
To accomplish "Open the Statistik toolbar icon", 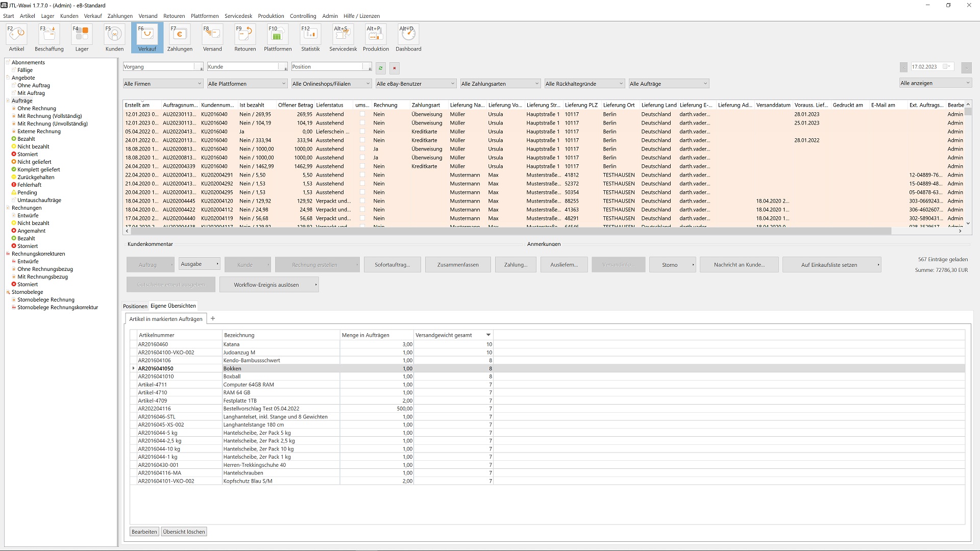I will pyautogui.click(x=310, y=38).
